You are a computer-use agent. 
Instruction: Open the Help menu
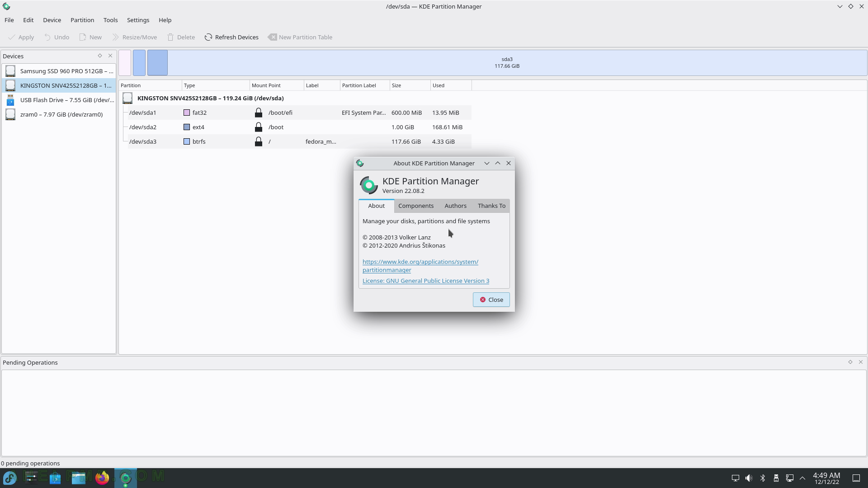(x=165, y=20)
